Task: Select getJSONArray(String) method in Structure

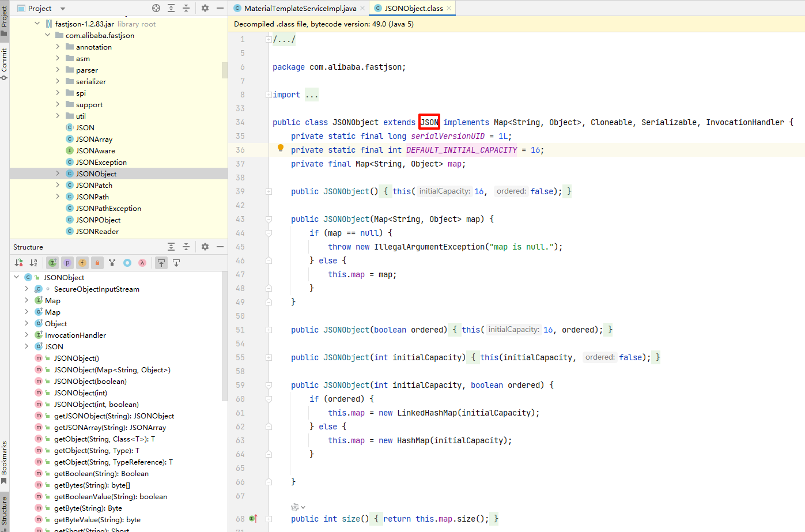Action: pos(109,427)
